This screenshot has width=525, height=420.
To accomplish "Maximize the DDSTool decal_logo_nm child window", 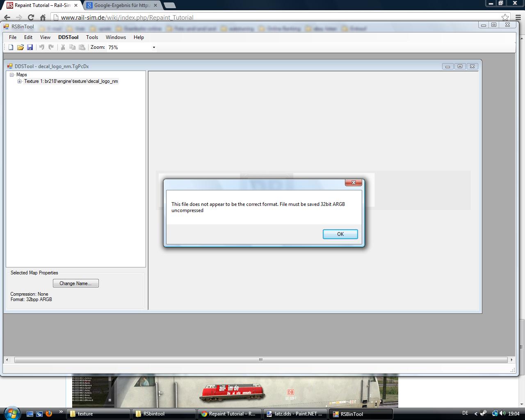I will pos(460,66).
